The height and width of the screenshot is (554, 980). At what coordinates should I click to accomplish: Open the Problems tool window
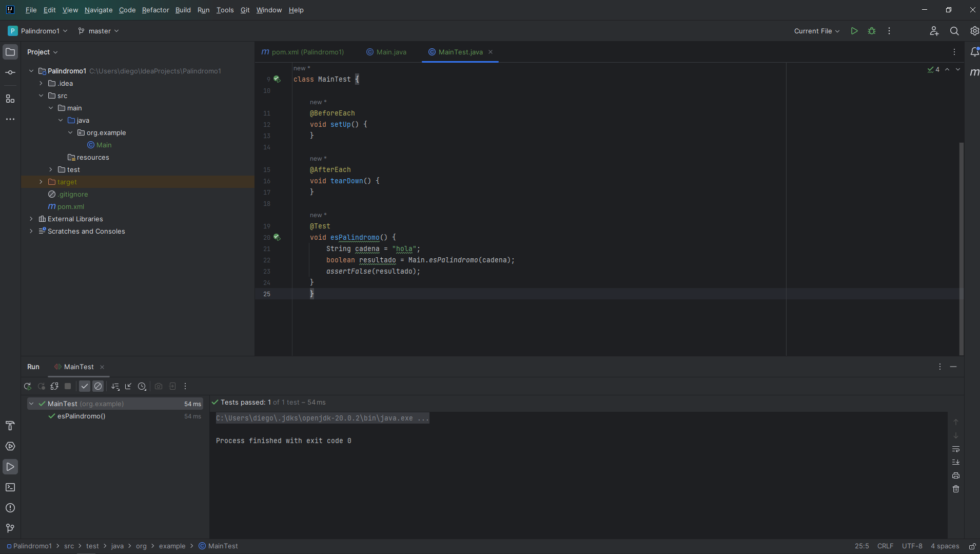10,508
